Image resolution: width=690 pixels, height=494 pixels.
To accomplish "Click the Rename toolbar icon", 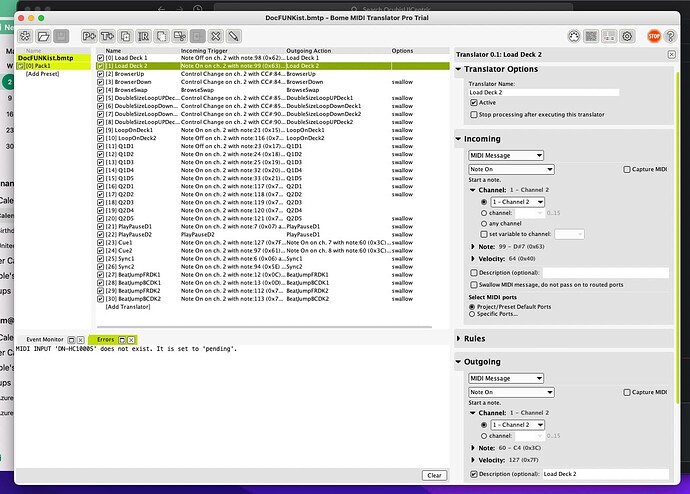I will 143,36.
